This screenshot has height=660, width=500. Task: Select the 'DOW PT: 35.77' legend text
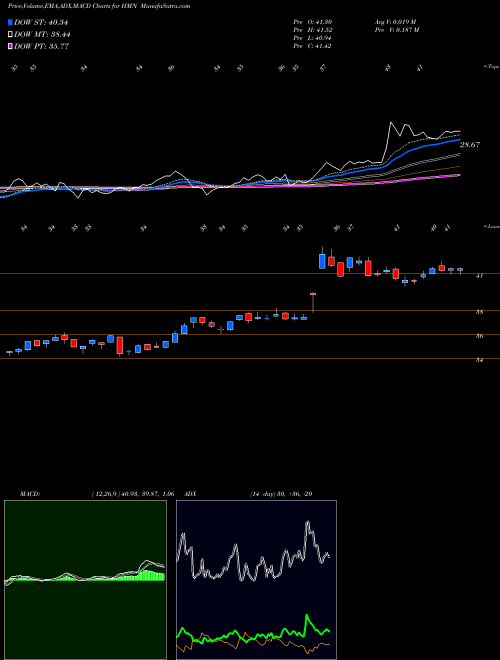click(x=41, y=46)
